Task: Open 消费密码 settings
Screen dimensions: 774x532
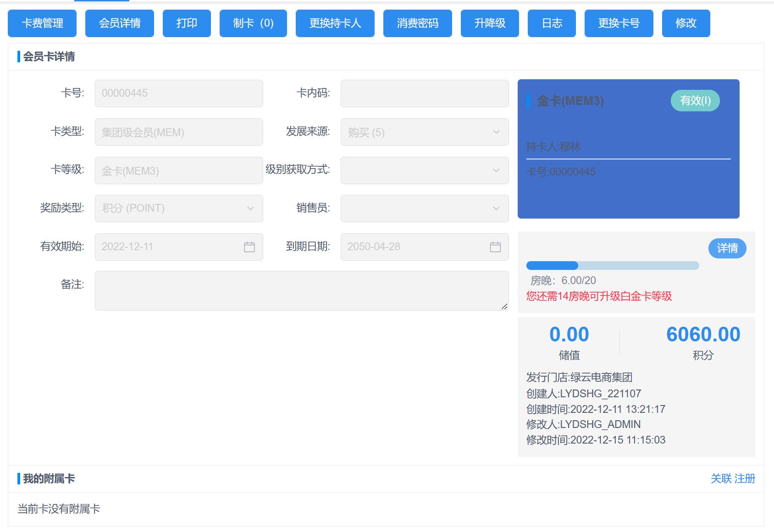Action: pos(417,23)
